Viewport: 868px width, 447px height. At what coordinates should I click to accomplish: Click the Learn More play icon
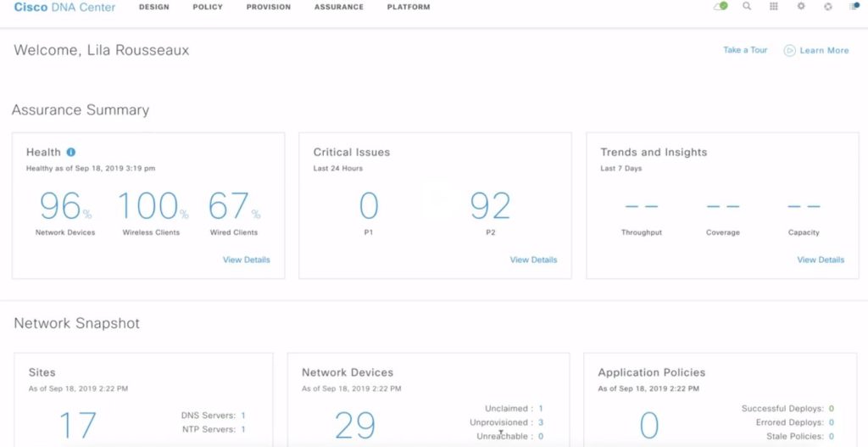click(x=789, y=51)
